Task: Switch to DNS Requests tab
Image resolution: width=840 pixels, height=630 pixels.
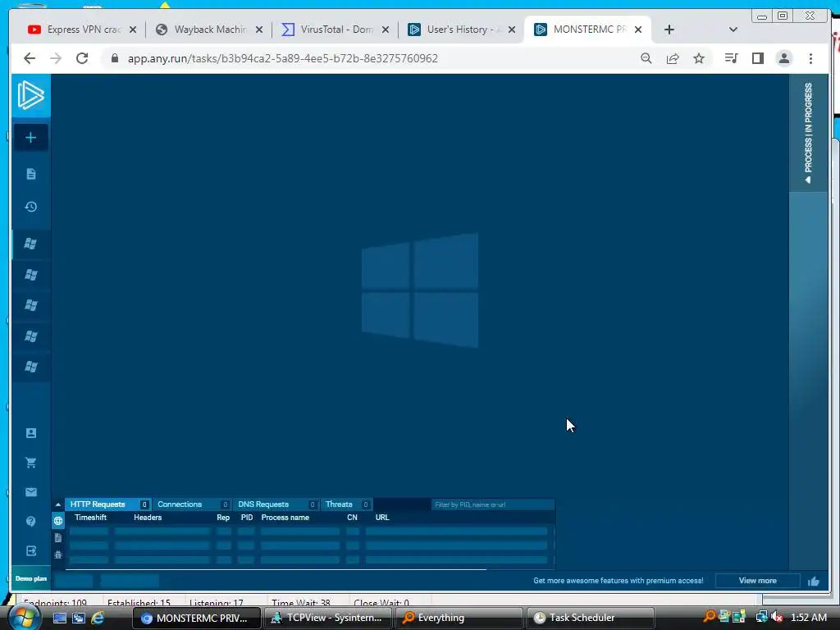Action: click(276, 504)
